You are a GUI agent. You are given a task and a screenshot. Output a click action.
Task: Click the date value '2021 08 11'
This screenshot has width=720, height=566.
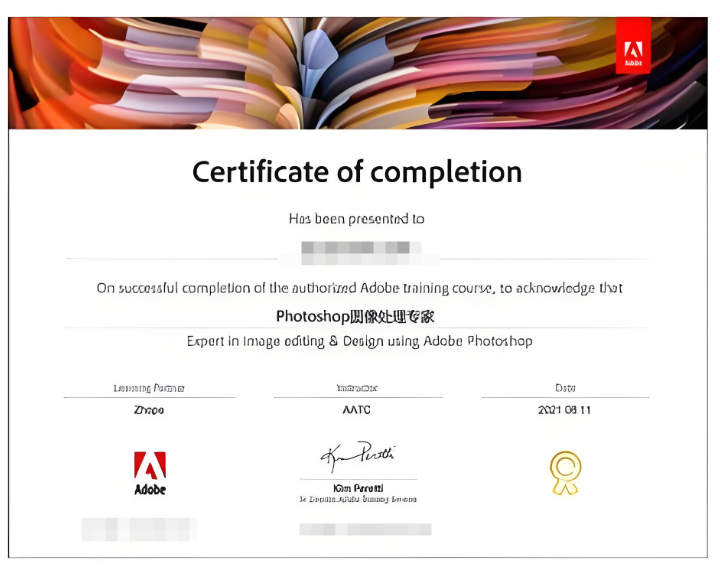click(564, 410)
